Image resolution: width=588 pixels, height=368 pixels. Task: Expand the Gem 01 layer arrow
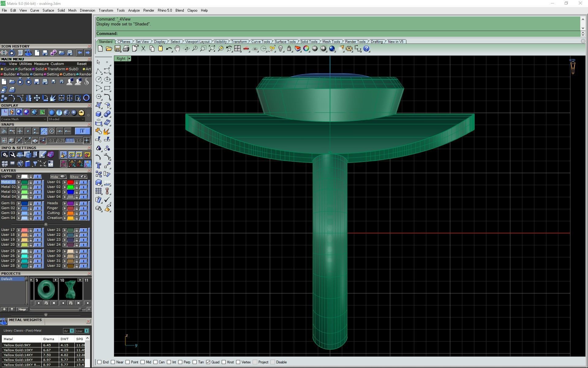(x=19, y=203)
